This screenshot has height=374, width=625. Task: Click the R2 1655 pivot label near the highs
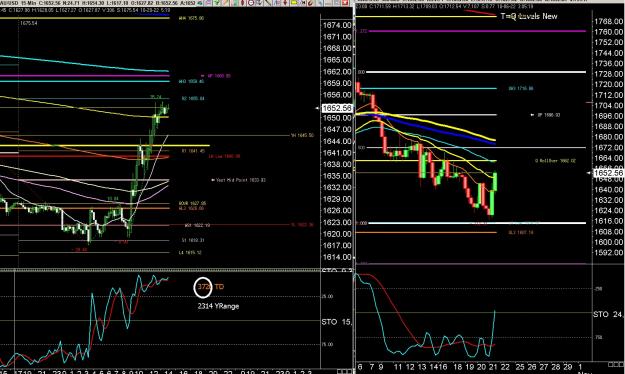pyautogui.click(x=193, y=98)
